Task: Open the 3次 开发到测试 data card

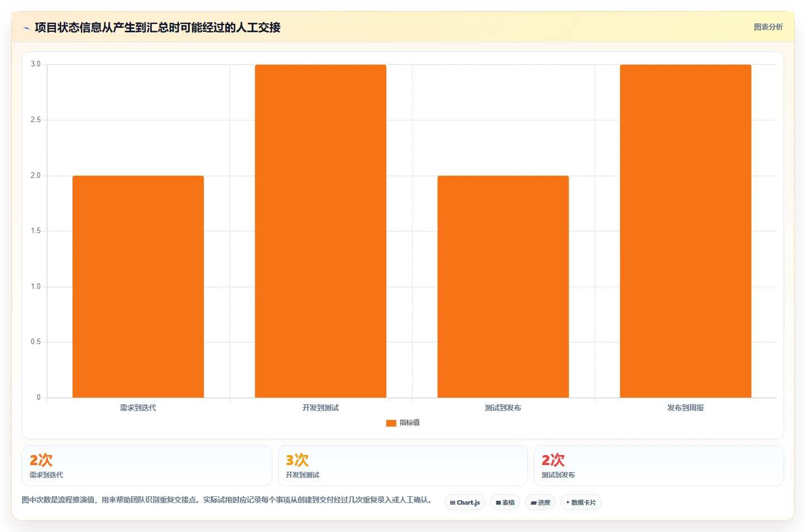Action: tap(403, 466)
